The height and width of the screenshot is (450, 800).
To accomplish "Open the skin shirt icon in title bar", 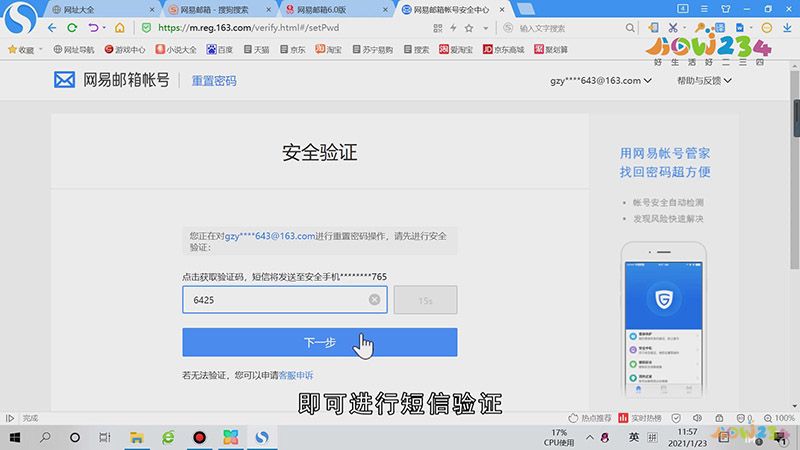I will pos(726,9).
